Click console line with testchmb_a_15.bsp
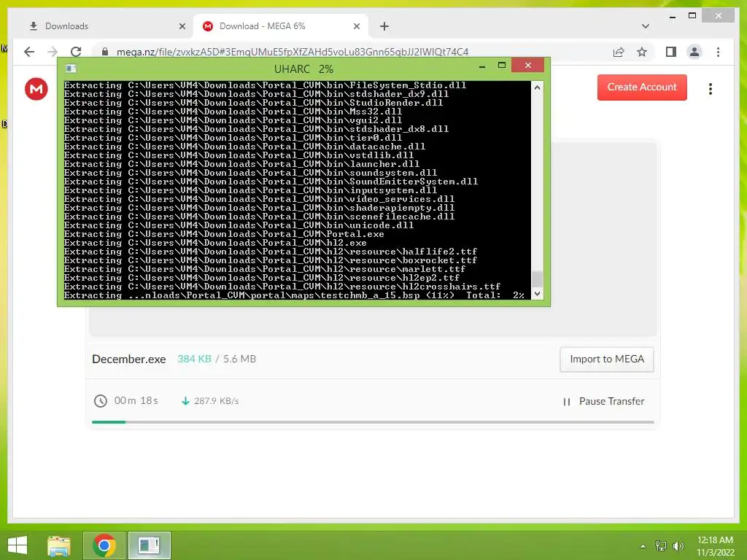Image resolution: width=747 pixels, height=560 pixels. pos(294,295)
